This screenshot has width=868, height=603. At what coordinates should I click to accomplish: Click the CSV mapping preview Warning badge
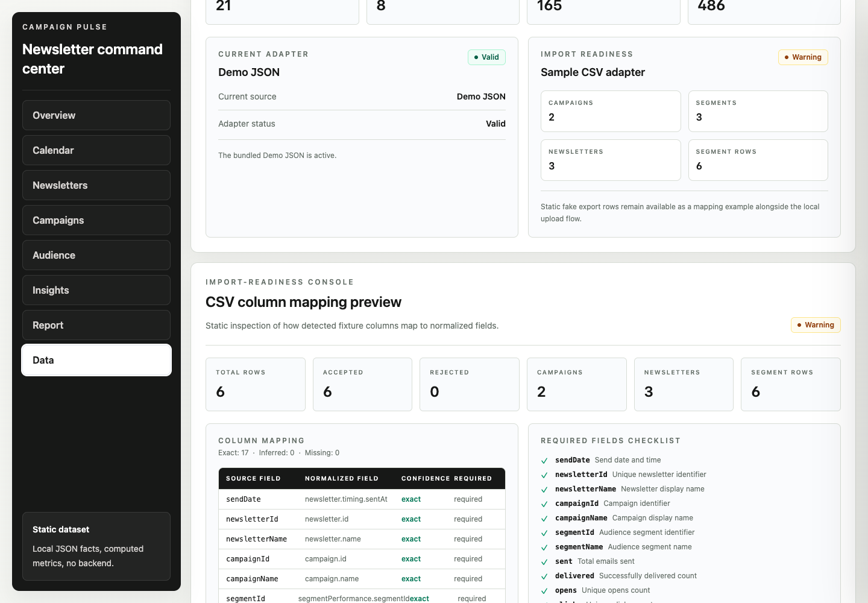point(816,325)
